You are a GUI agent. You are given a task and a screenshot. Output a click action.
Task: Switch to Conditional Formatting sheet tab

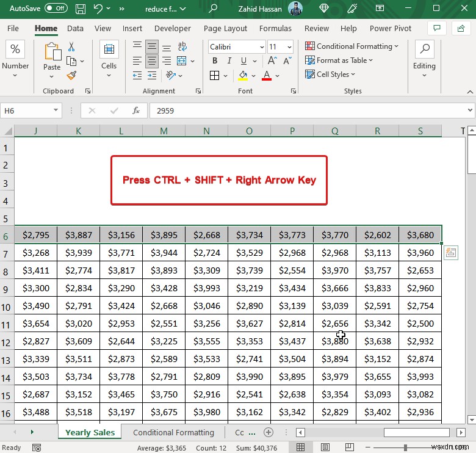173,432
